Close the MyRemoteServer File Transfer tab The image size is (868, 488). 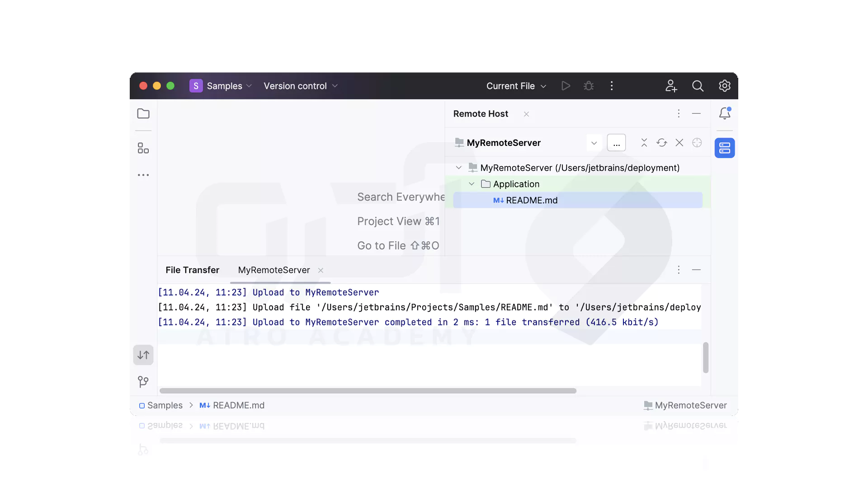pos(321,270)
